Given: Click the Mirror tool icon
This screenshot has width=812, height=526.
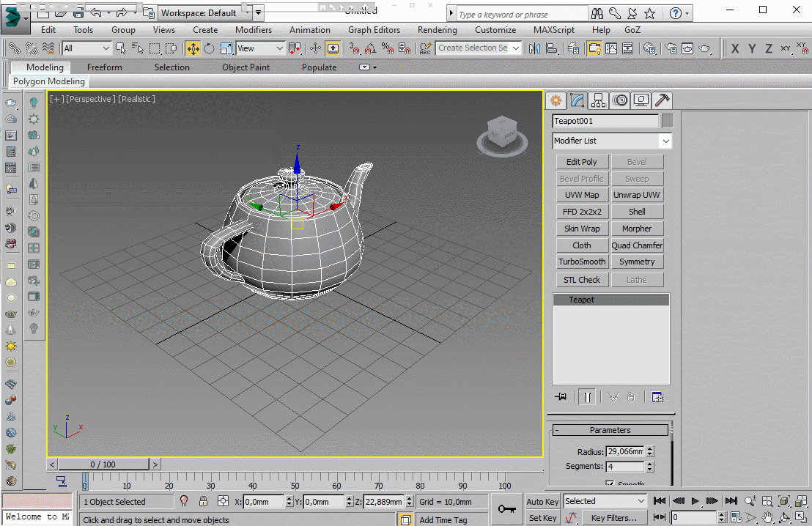Looking at the screenshot, I should click(534, 48).
